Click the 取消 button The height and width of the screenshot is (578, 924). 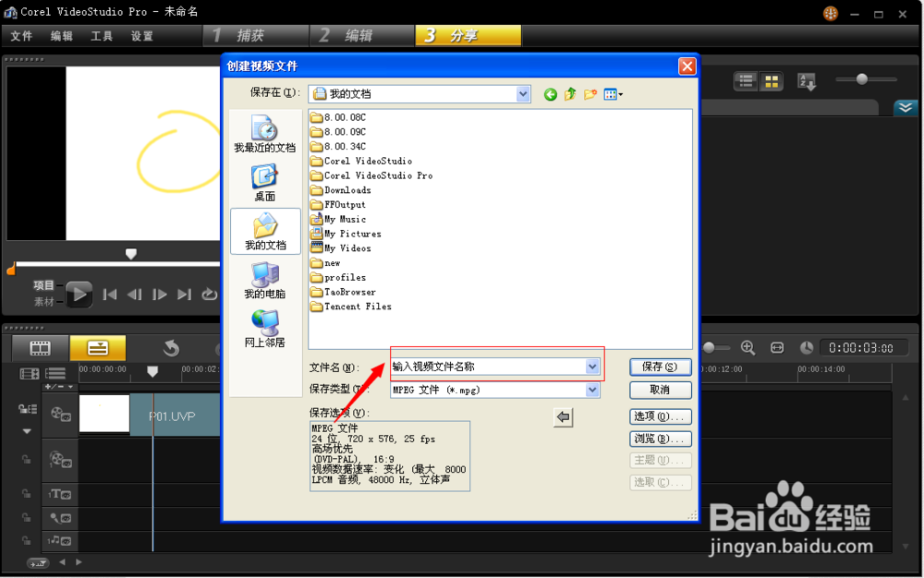660,390
